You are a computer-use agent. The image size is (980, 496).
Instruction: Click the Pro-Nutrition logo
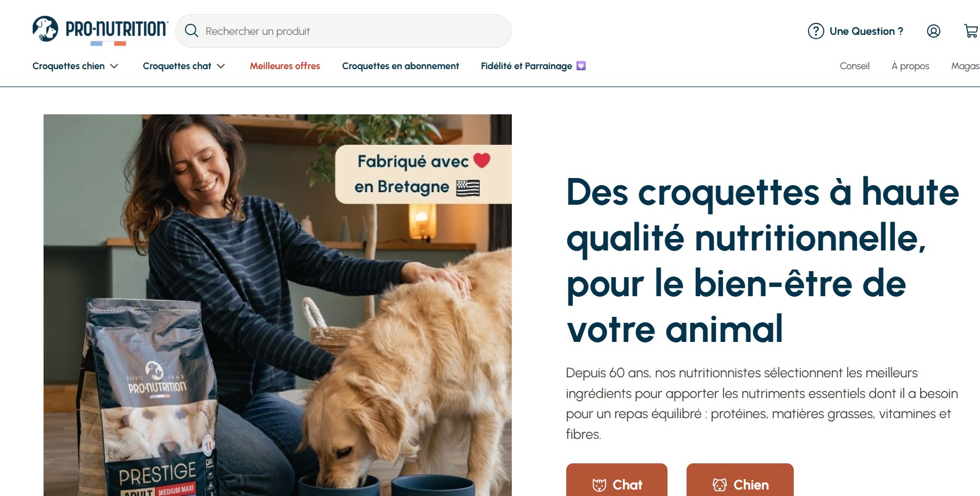100,30
